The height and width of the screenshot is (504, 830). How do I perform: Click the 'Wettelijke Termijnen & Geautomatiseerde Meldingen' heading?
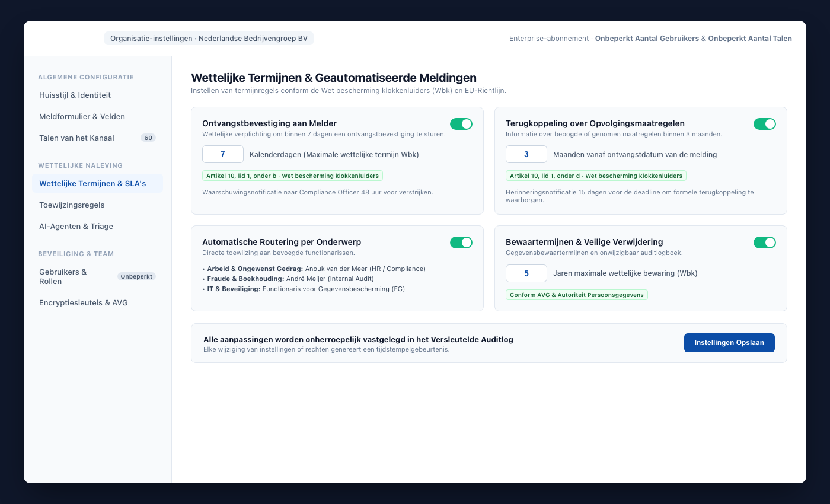[334, 78]
